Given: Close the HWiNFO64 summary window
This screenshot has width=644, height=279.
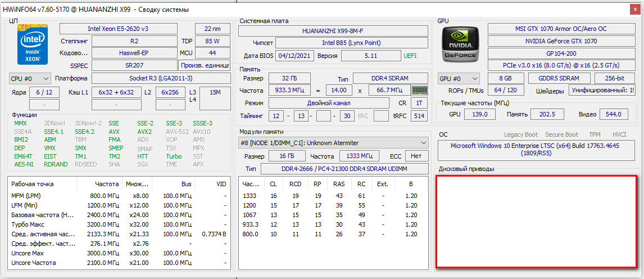Looking at the screenshot, I should pos(635,9).
